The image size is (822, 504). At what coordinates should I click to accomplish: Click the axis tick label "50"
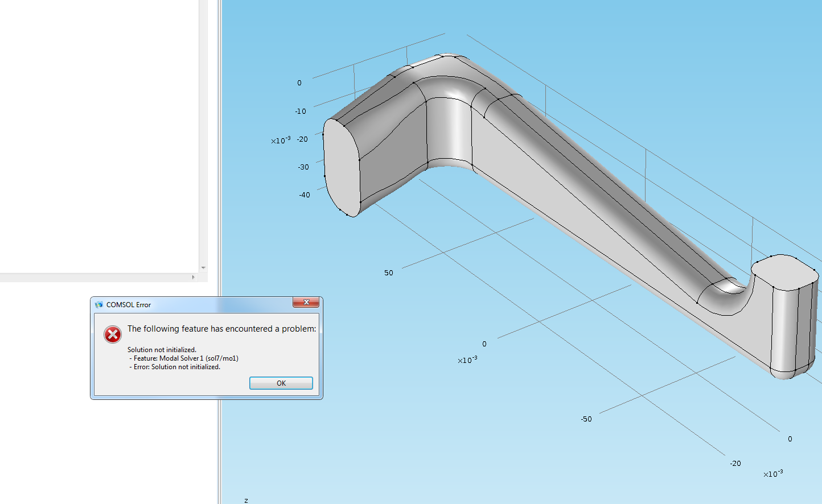[388, 273]
